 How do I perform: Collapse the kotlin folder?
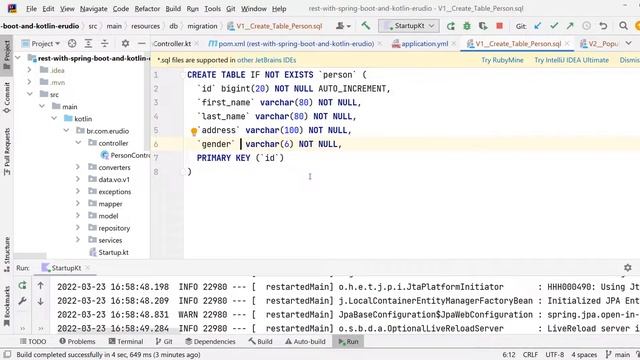(x=54, y=118)
